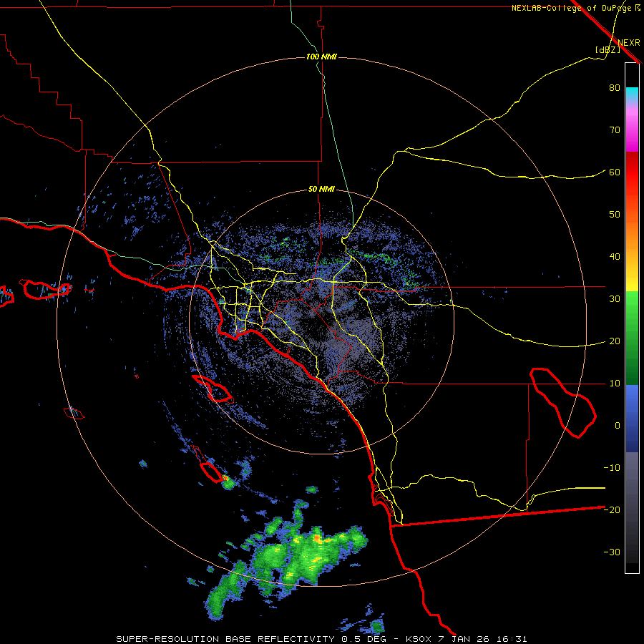Click the "100 NMI" range ring label
This screenshot has width=644, height=644.
321,57
